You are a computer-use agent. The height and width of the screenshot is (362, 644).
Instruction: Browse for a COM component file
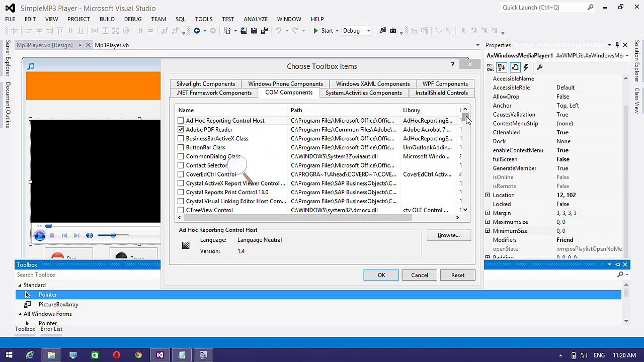[x=448, y=235]
